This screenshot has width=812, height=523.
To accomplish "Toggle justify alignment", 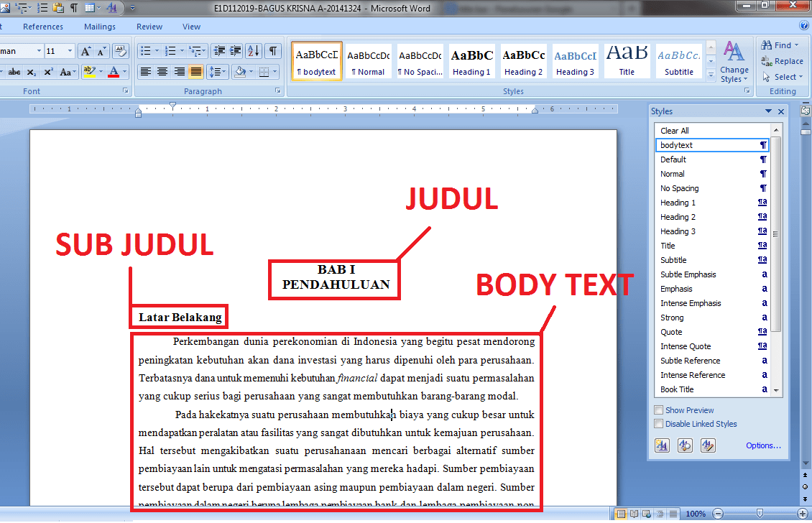I will (195, 72).
